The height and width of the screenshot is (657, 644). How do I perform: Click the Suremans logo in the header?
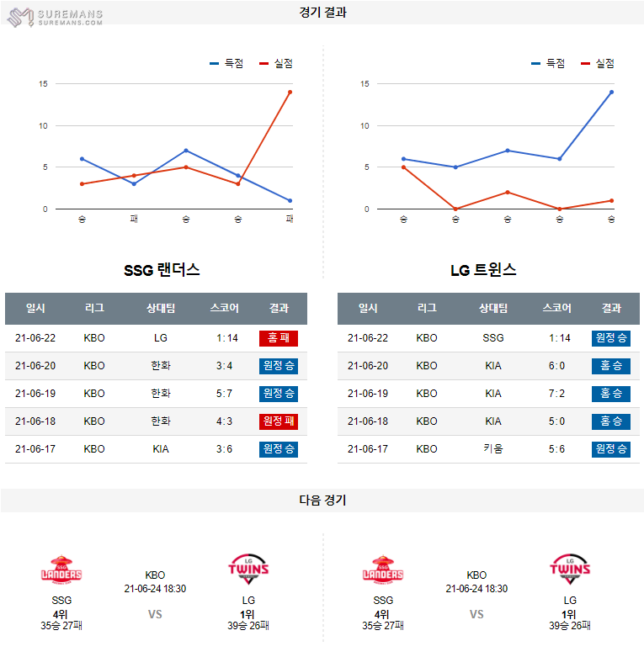[x=56, y=17]
